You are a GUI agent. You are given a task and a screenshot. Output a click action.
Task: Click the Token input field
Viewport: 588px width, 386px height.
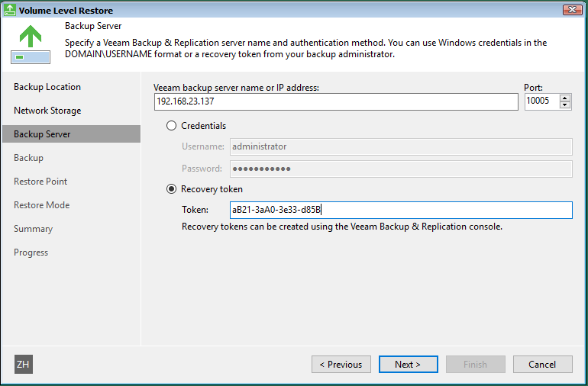[x=401, y=210]
